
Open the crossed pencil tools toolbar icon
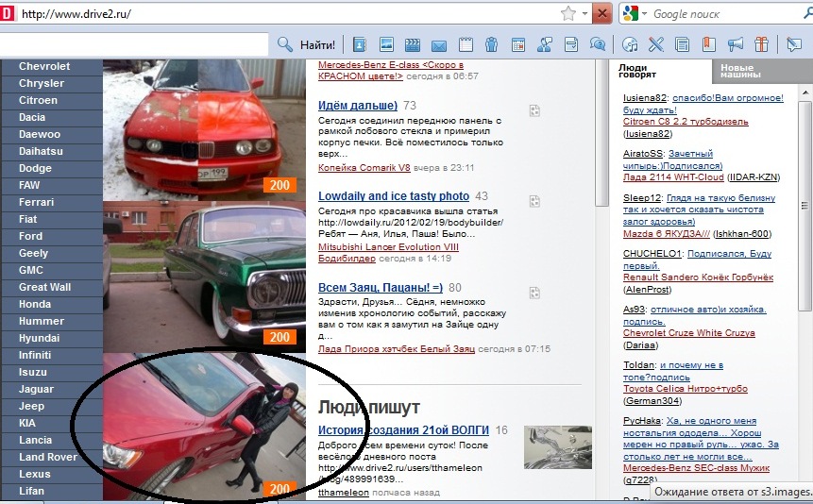tap(656, 44)
